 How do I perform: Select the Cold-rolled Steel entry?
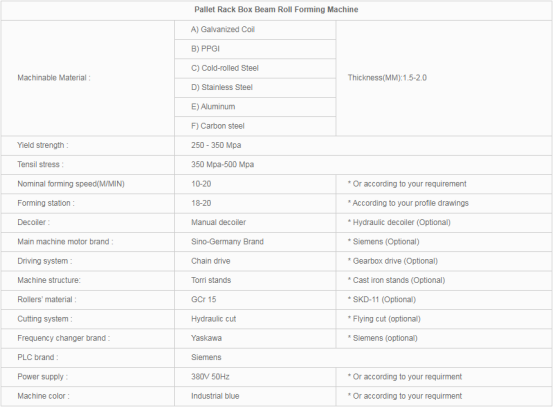pos(255,68)
